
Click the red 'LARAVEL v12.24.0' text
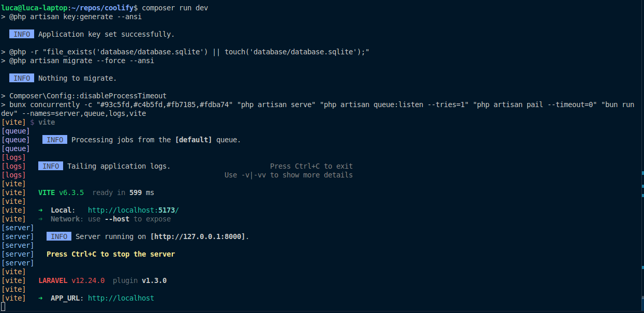71,280
